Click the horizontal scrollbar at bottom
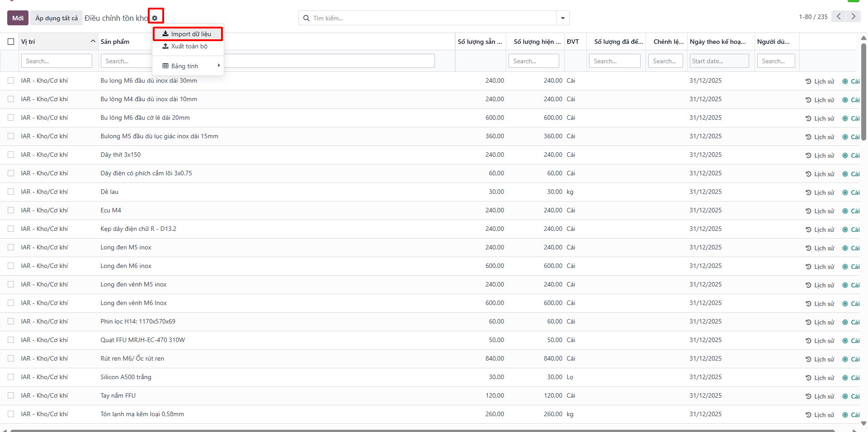 click(x=422, y=430)
